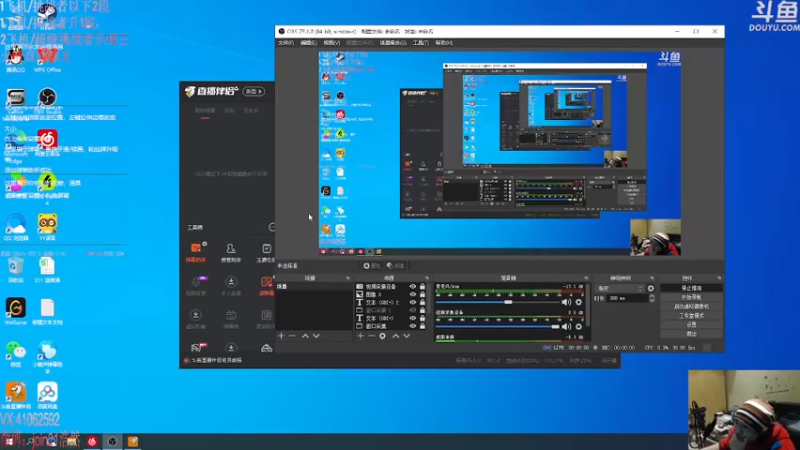Open OBS 视图(V) menu
Image resolution: width=800 pixels, height=450 pixels.
click(x=332, y=43)
